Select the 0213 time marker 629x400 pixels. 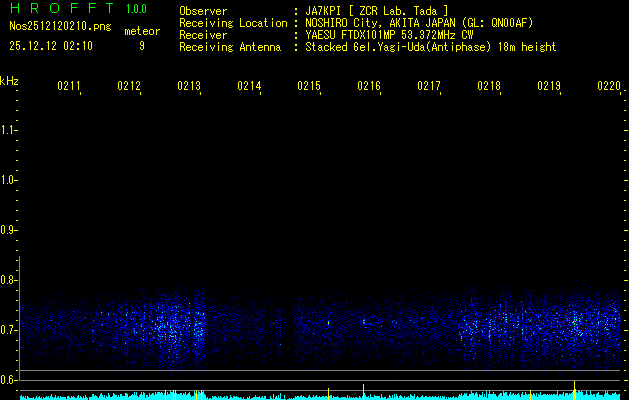click(x=189, y=87)
